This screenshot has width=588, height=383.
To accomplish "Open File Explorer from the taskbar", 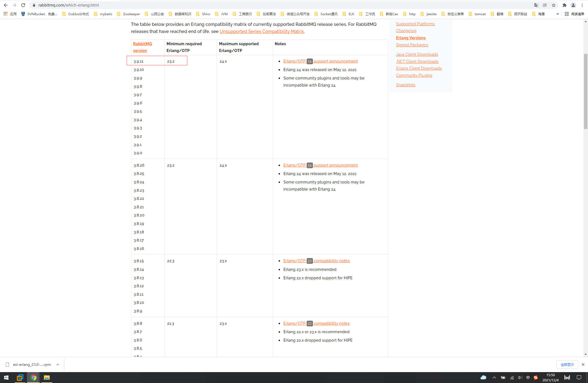I will click(x=47, y=378).
